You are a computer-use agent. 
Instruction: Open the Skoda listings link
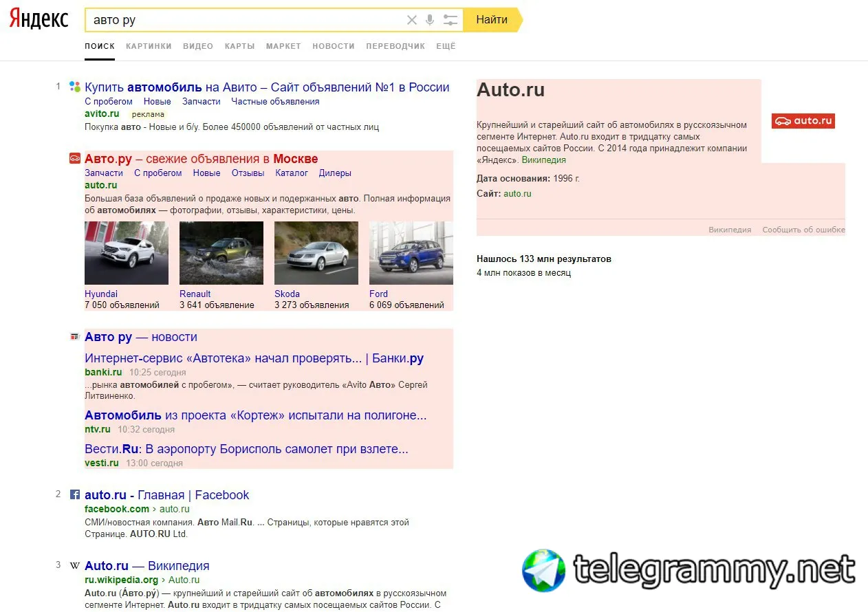point(287,294)
